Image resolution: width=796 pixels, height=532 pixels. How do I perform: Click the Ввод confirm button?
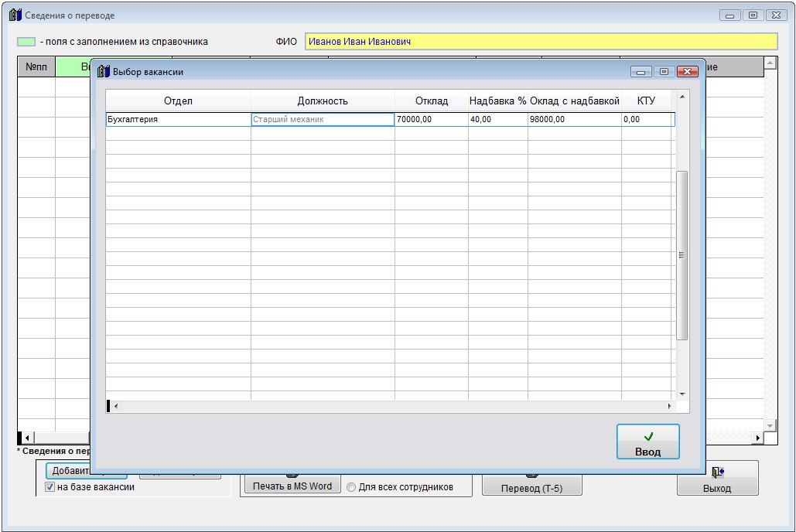647,442
